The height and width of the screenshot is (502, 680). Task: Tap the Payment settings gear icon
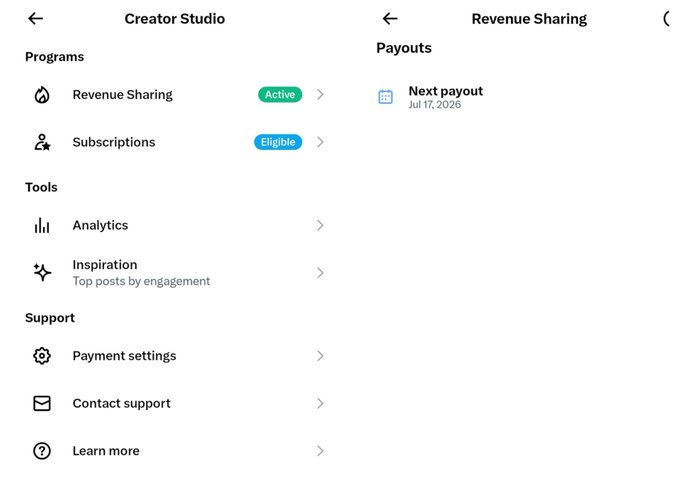click(x=42, y=356)
